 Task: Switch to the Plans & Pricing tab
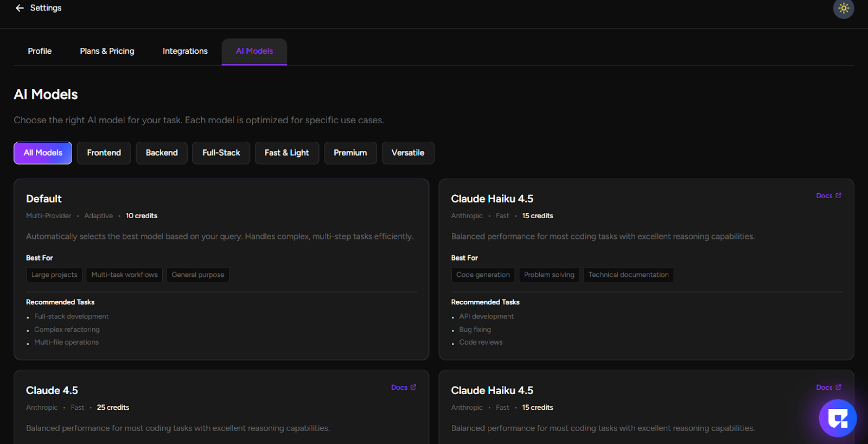107,51
